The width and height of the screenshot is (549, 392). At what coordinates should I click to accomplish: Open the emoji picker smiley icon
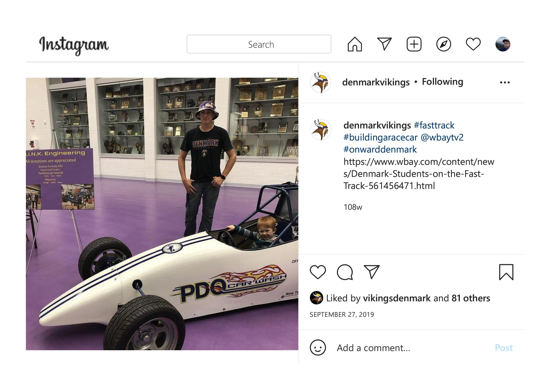coord(318,348)
